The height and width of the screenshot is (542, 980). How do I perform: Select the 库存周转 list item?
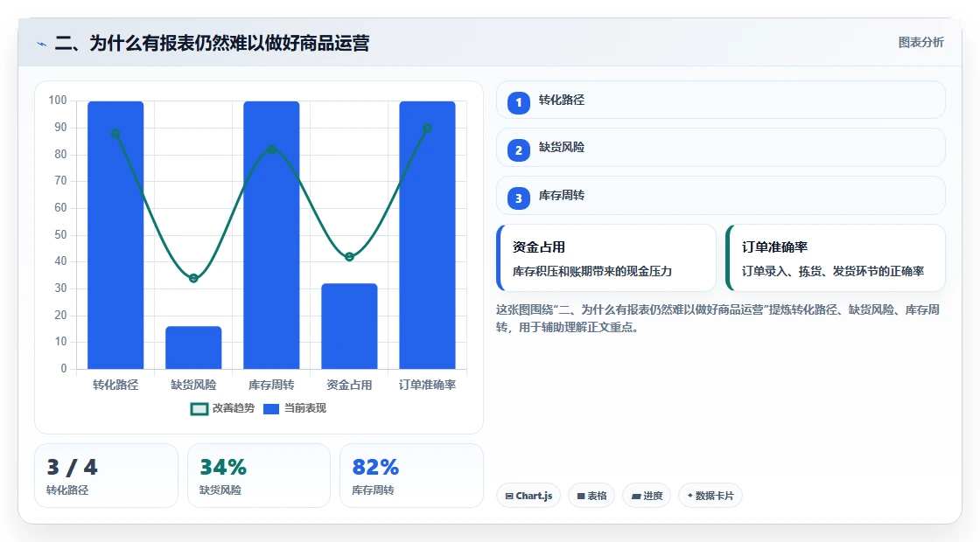pyautogui.click(x=721, y=196)
